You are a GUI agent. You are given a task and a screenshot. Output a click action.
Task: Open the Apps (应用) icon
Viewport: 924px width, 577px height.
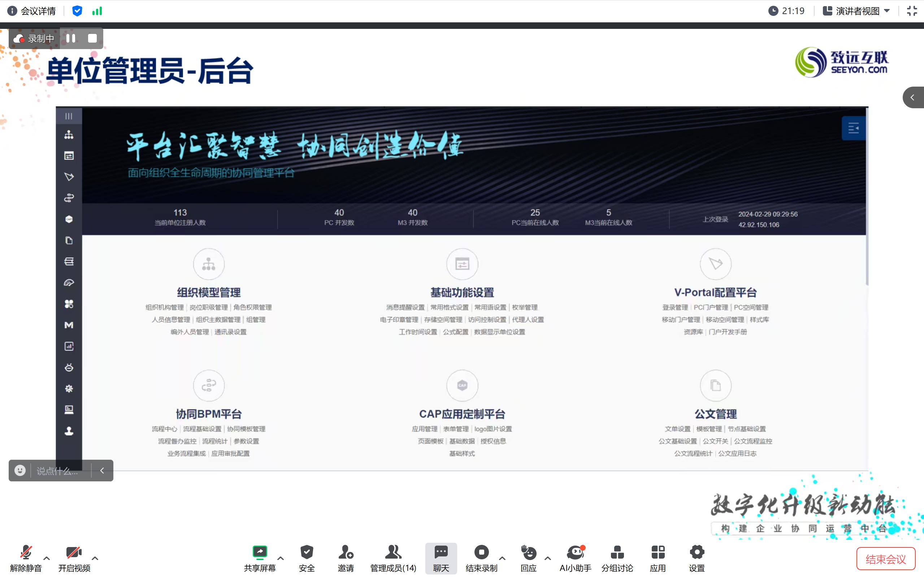point(658,552)
